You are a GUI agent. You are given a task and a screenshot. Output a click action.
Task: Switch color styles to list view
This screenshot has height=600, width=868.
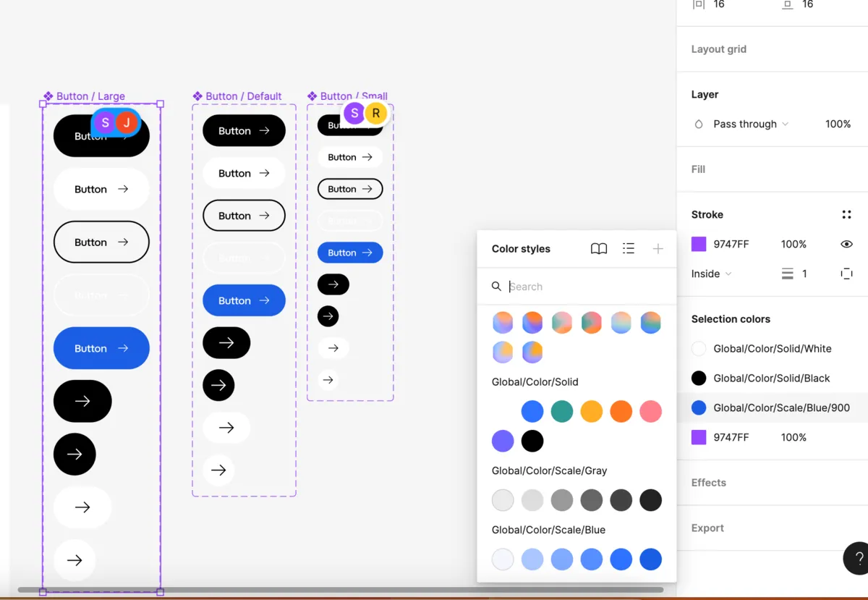coord(629,249)
